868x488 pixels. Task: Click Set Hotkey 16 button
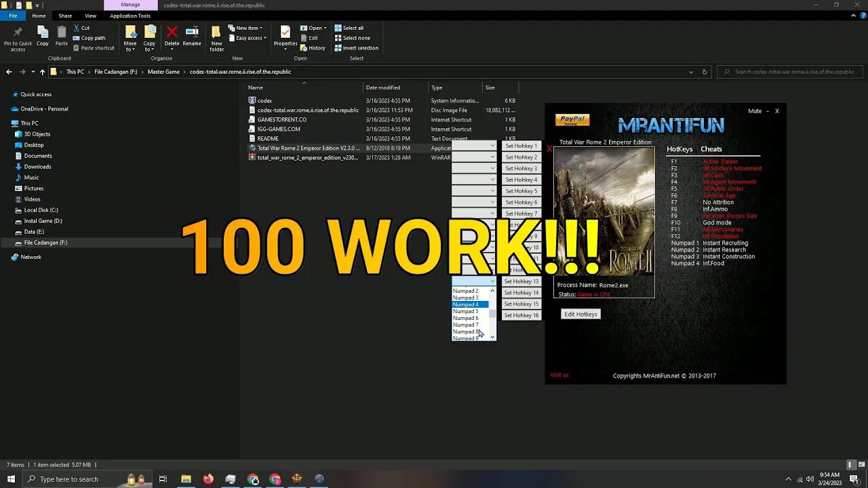click(521, 315)
